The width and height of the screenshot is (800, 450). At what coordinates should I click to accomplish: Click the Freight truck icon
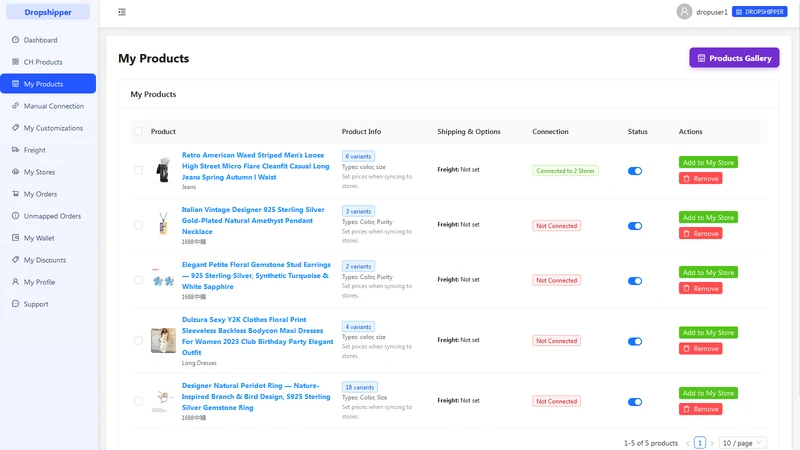point(15,149)
